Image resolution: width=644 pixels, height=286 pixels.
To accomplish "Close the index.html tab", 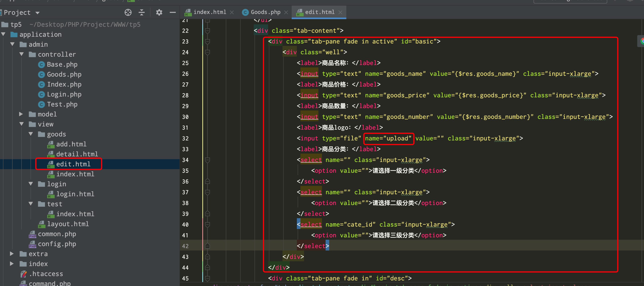I will tap(232, 12).
